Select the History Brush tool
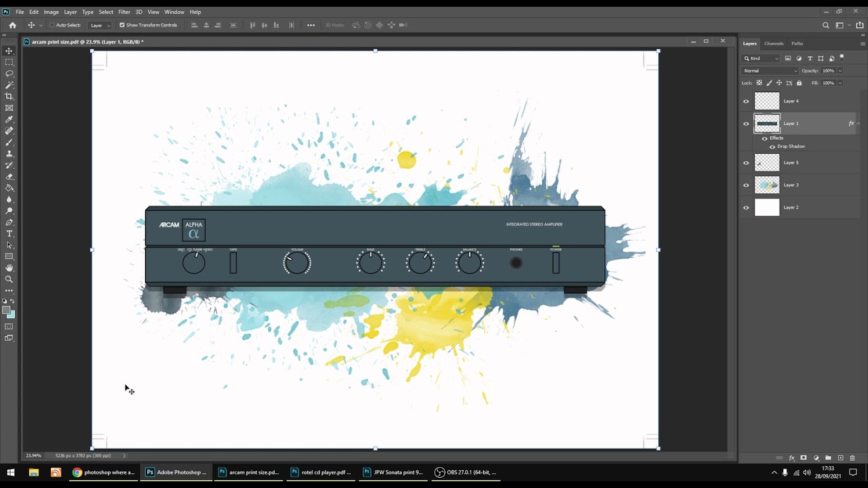 9,165
